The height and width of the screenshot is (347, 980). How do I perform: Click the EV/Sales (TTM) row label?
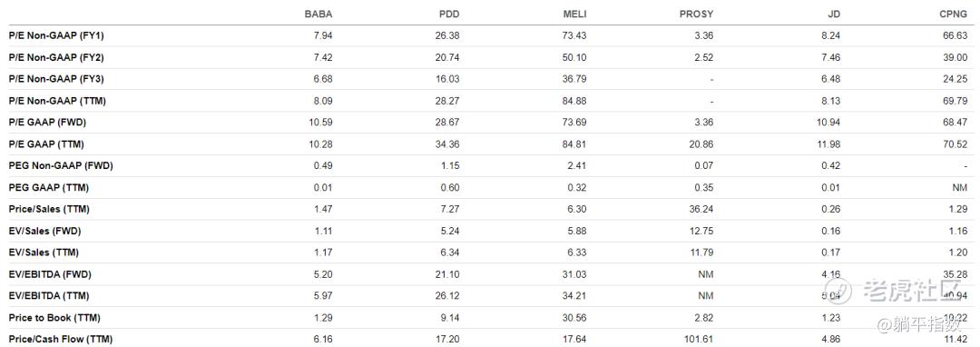[44, 253]
